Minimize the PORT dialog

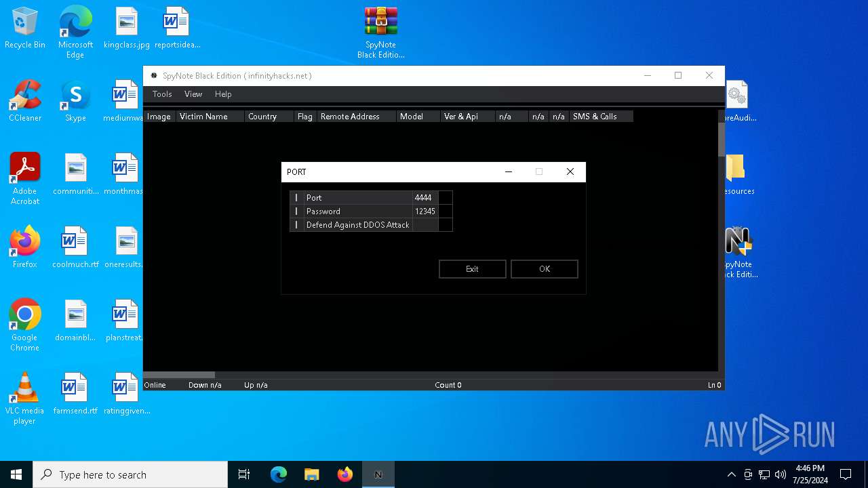coord(508,172)
